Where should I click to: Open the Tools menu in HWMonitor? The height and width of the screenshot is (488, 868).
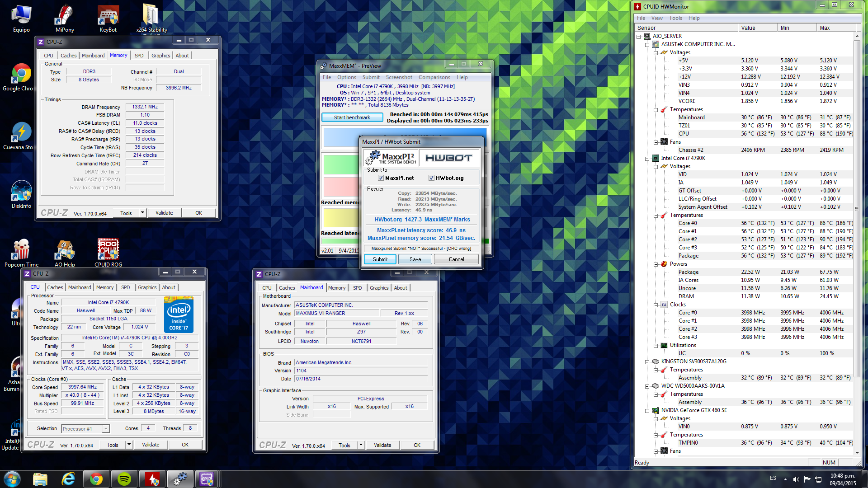675,18
